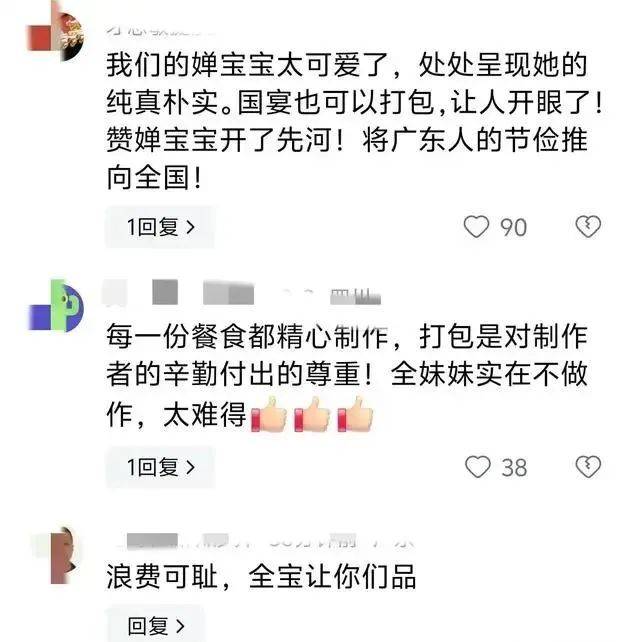Tap the chevron beside third comment's 回复

[x=180, y=626]
